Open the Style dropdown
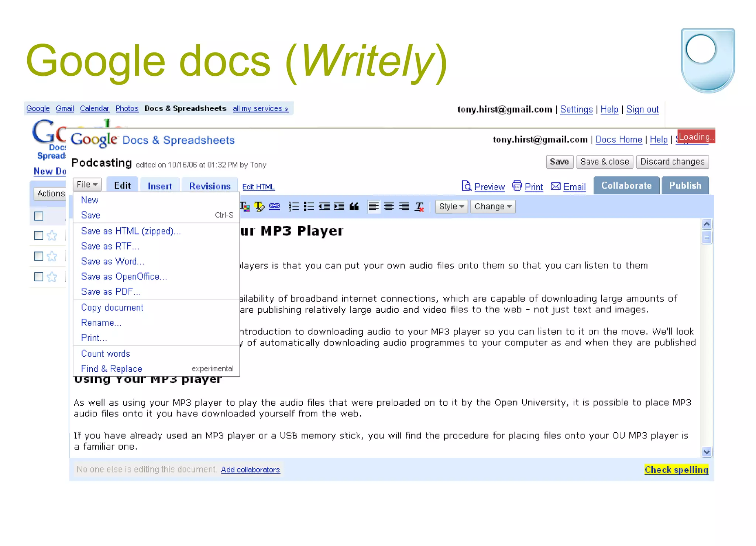Viewport: 756px width, 546px height. (451, 207)
